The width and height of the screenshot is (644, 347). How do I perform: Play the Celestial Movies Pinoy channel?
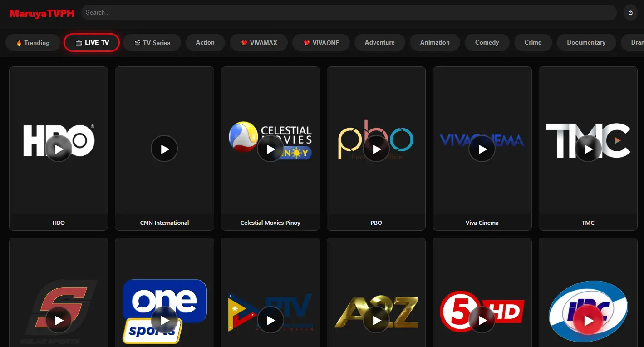click(x=270, y=149)
